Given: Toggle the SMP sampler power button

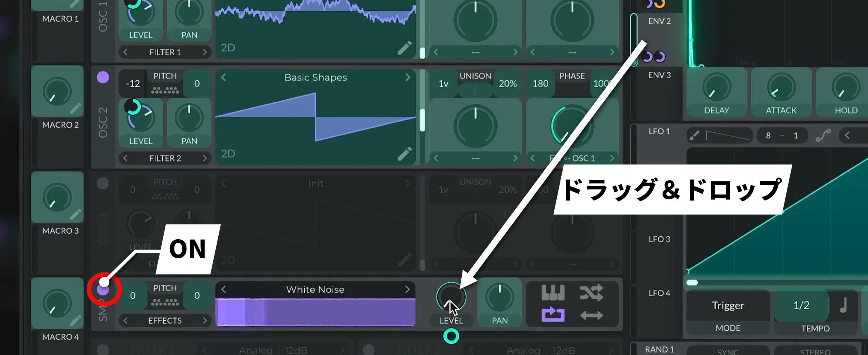Looking at the screenshot, I should [x=103, y=290].
